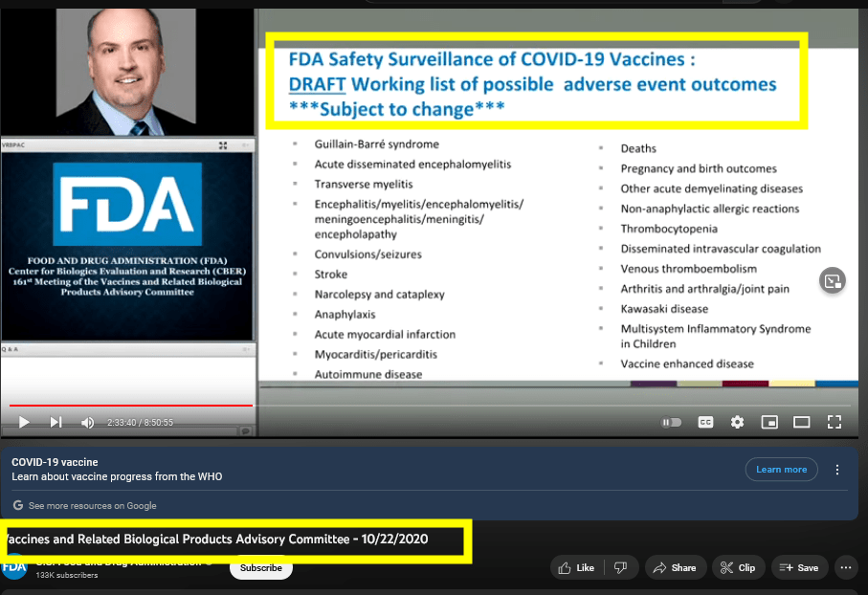Mute the video volume
The image size is (868, 595).
88,422
